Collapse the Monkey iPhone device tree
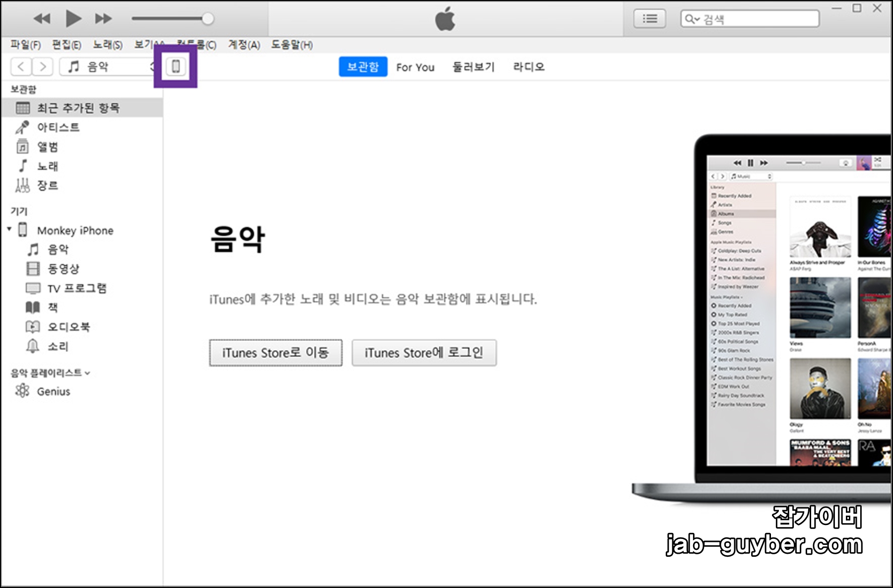Screen dimensions: 893x588 tap(9, 229)
